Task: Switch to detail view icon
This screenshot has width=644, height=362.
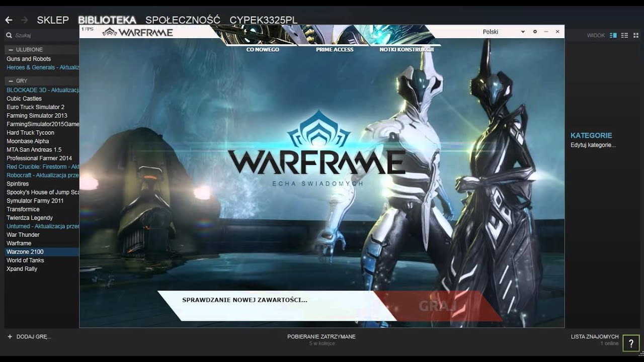Action: pyautogui.click(x=613, y=36)
